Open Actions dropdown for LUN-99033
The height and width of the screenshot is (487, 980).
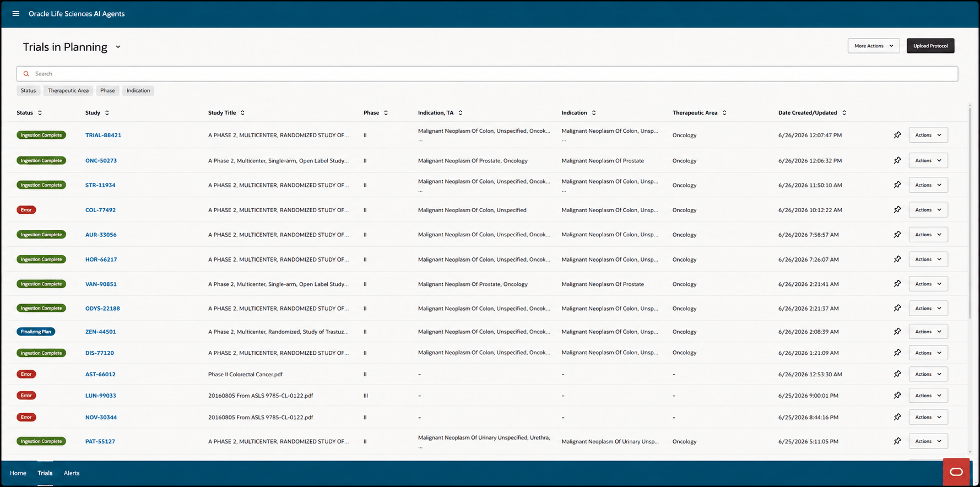[928, 396]
